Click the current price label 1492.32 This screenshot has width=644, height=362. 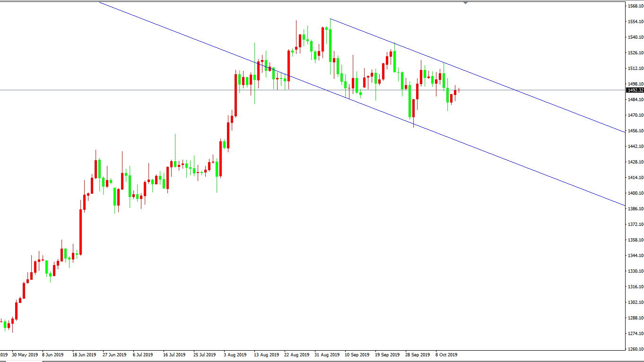pos(635,90)
